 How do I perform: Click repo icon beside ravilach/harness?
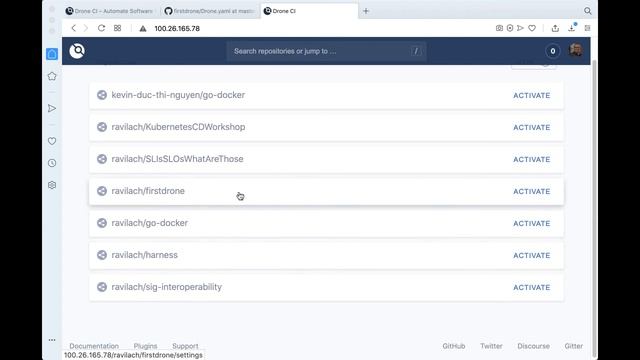pos(102,255)
